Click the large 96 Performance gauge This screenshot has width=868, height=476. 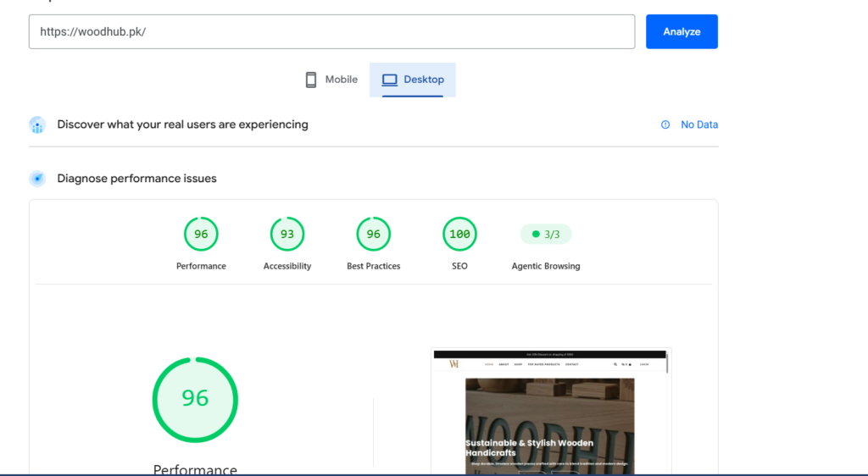coord(196,400)
